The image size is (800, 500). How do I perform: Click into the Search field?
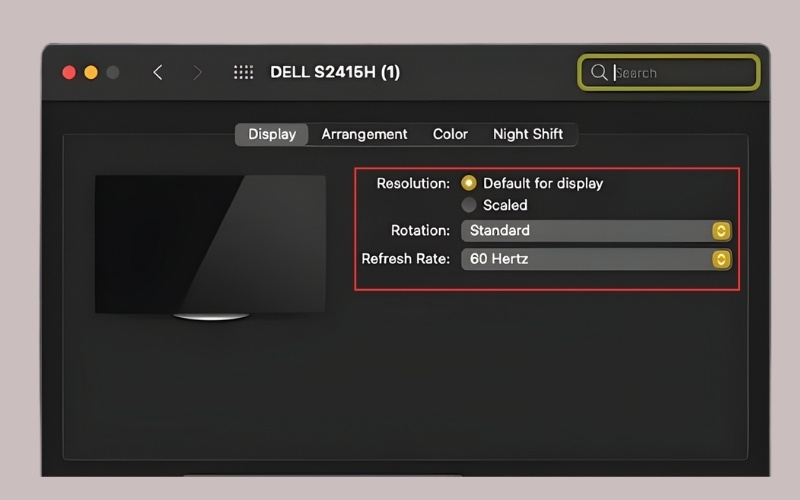669,72
